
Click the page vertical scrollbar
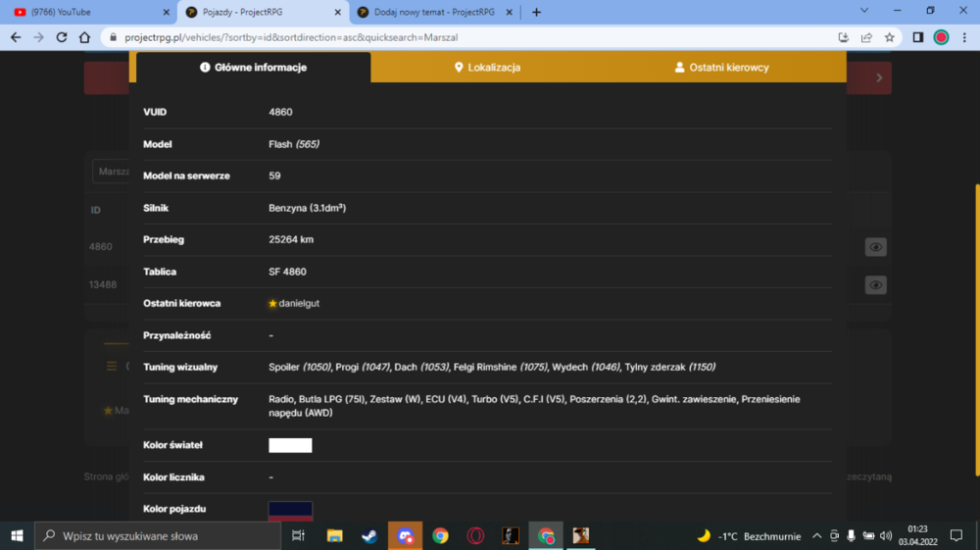(x=977, y=330)
